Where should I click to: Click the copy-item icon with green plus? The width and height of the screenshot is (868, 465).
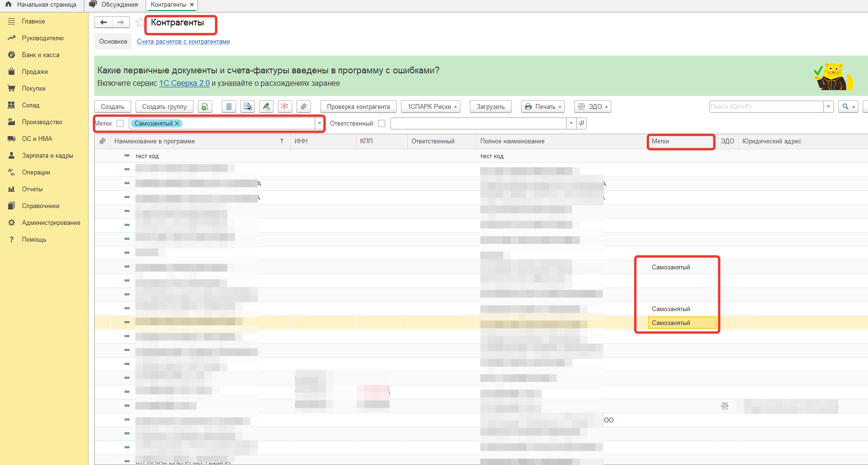pyautogui.click(x=205, y=106)
